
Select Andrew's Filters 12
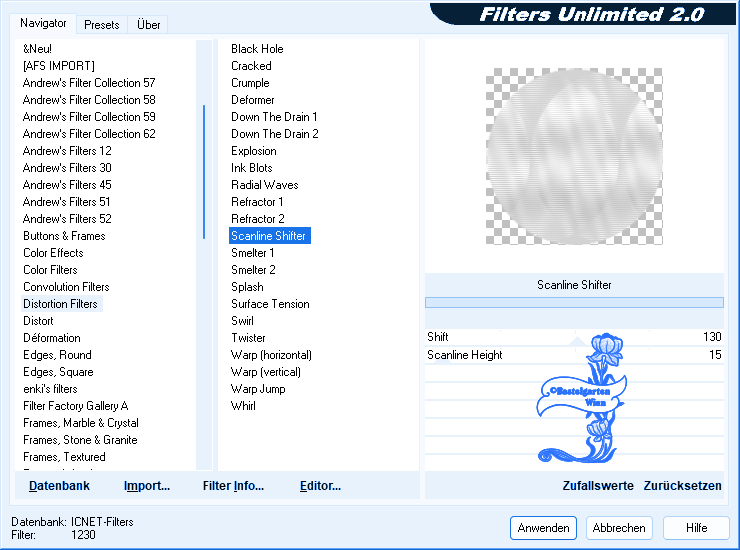(x=67, y=151)
